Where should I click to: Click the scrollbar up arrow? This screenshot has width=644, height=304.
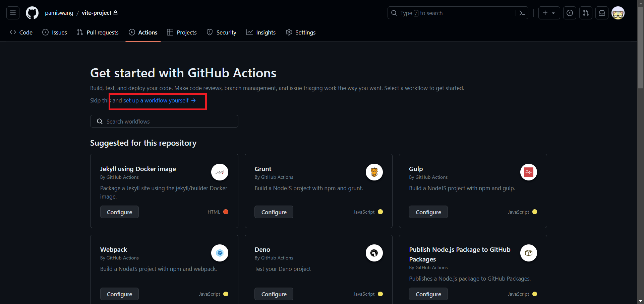(641, 3)
